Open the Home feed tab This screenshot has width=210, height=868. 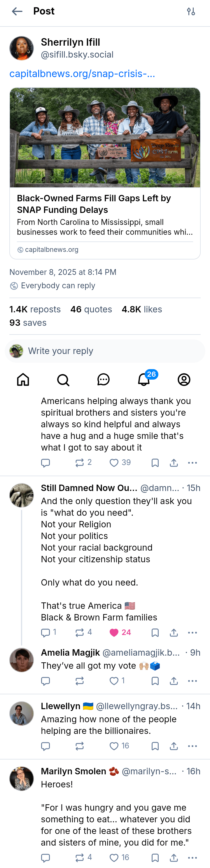[x=23, y=379]
